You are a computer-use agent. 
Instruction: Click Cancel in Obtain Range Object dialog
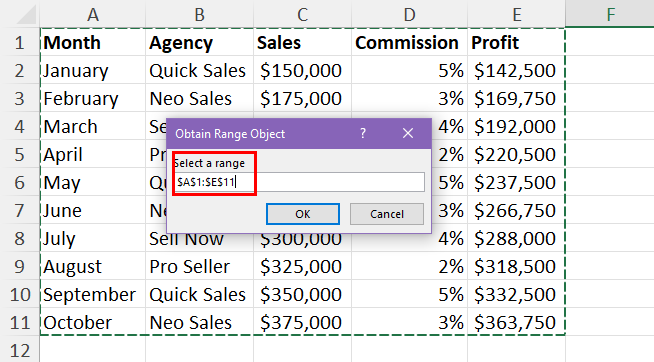click(387, 214)
